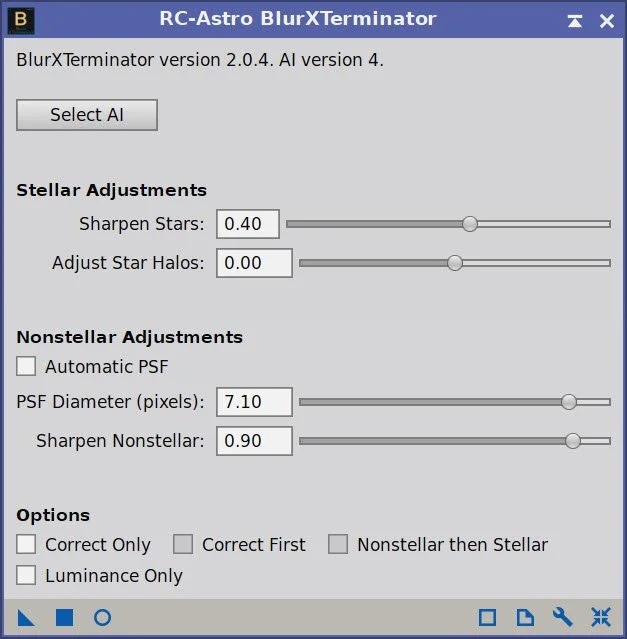Click the Sharpen Stars slider handle
The image size is (627, 639).
pos(470,224)
